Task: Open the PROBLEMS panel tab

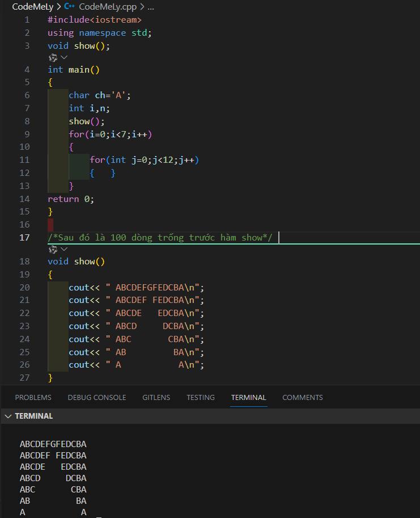Action: (x=33, y=397)
